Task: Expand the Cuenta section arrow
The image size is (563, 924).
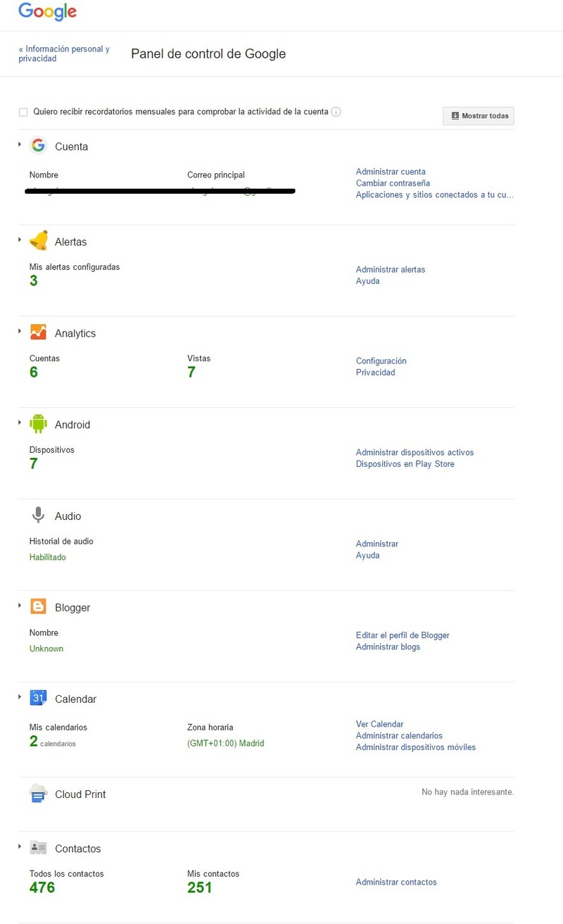Action: pos(20,144)
